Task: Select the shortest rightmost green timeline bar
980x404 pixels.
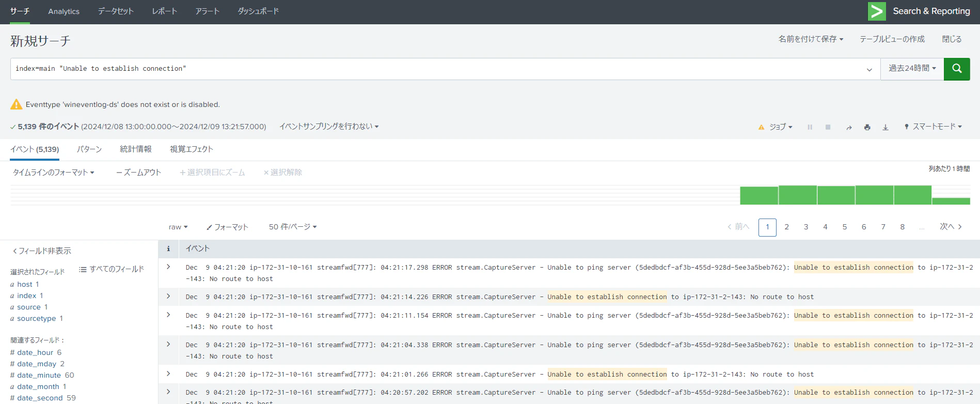Action: (x=951, y=201)
